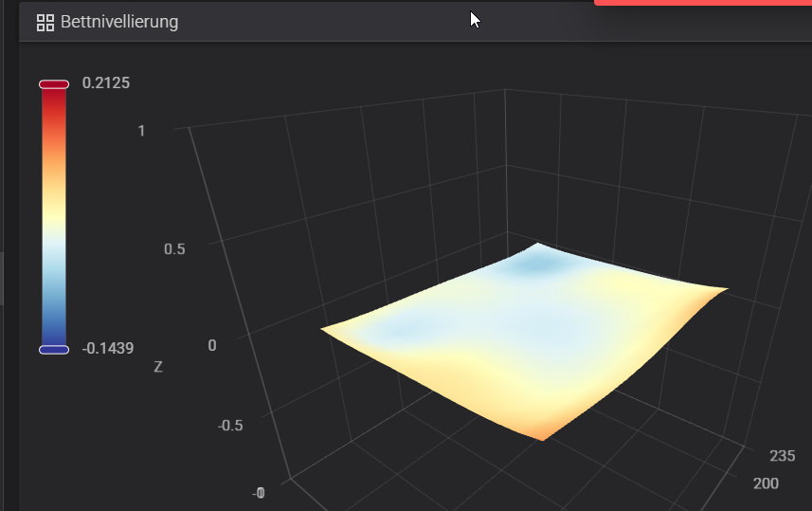
Task: Click the Z axis tick 1
Action: pos(141,131)
